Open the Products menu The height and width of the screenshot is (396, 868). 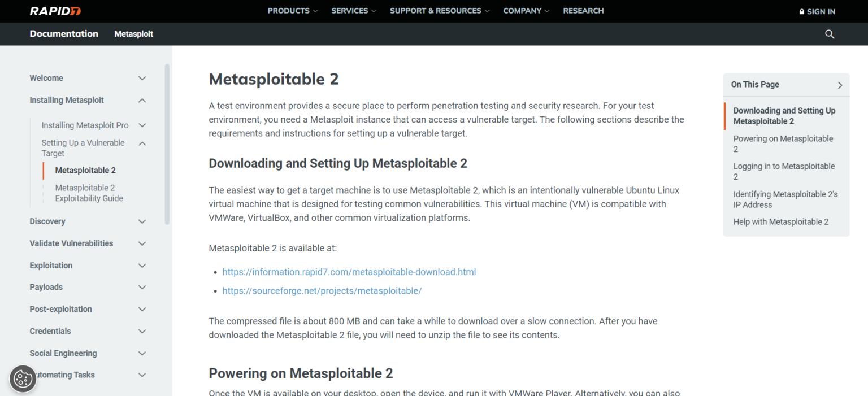tap(292, 11)
